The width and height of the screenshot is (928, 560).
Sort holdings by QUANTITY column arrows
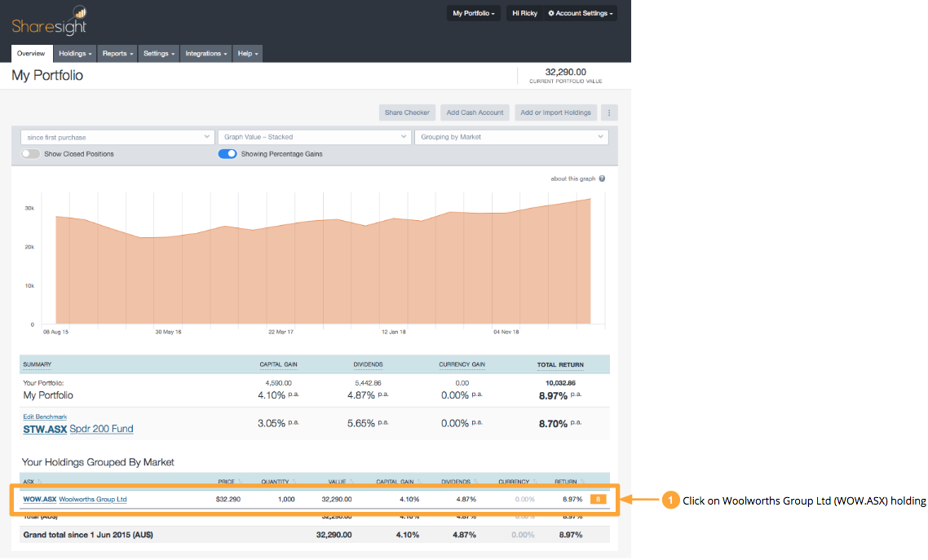click(294, 482)
